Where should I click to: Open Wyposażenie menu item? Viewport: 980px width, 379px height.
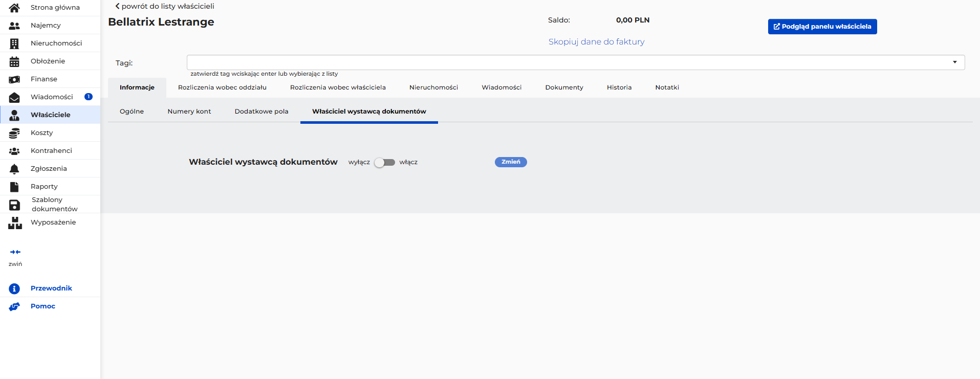point(50,222)
